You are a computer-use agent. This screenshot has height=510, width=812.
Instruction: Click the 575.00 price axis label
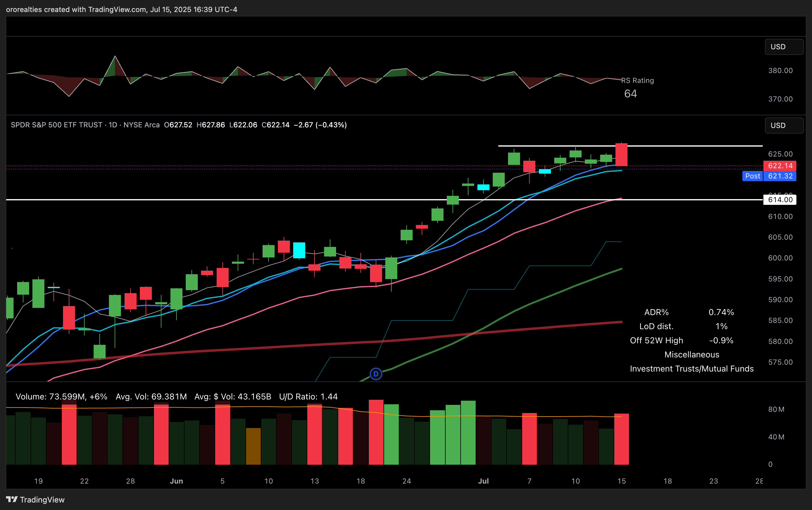[x=780, y=362]
